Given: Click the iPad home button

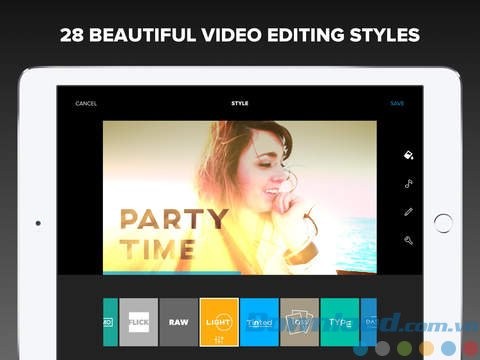Looking at the screenshot, I should point(443,223).
